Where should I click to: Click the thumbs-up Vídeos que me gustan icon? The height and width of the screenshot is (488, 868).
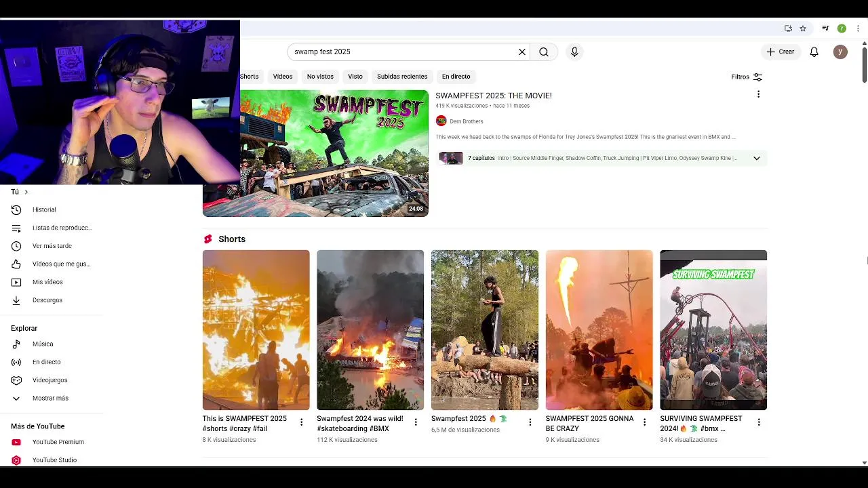click(x=16, y=264)
